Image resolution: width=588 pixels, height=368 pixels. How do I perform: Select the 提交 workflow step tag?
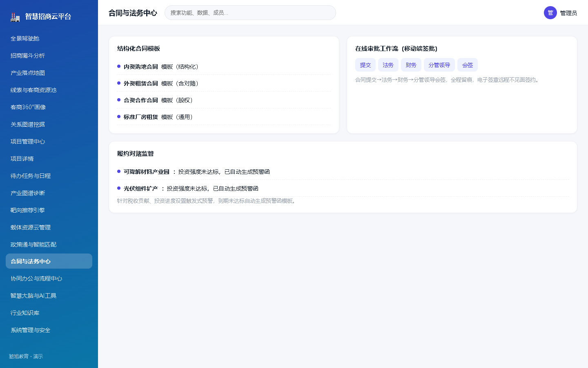click(365, 65)
